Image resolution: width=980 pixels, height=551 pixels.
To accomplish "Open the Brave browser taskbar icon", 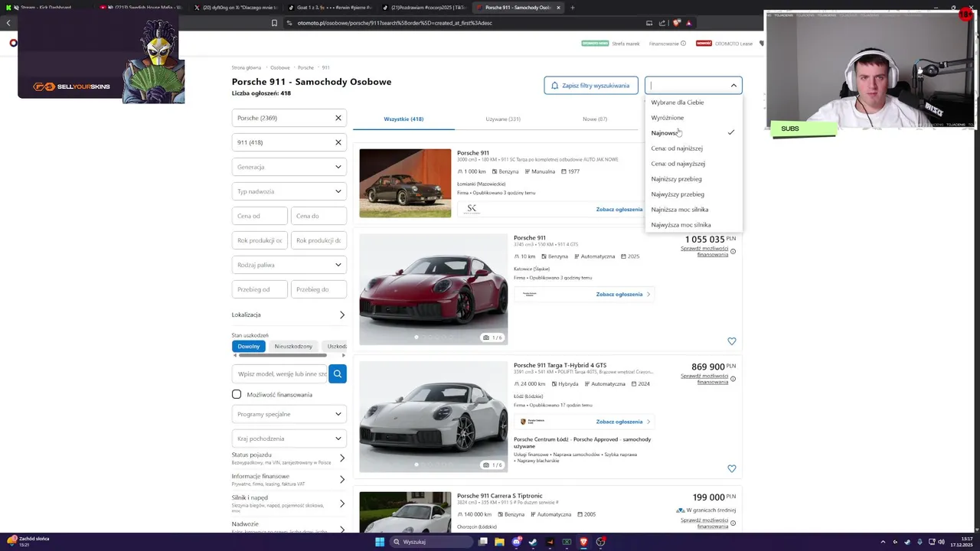I will (583, 542).
